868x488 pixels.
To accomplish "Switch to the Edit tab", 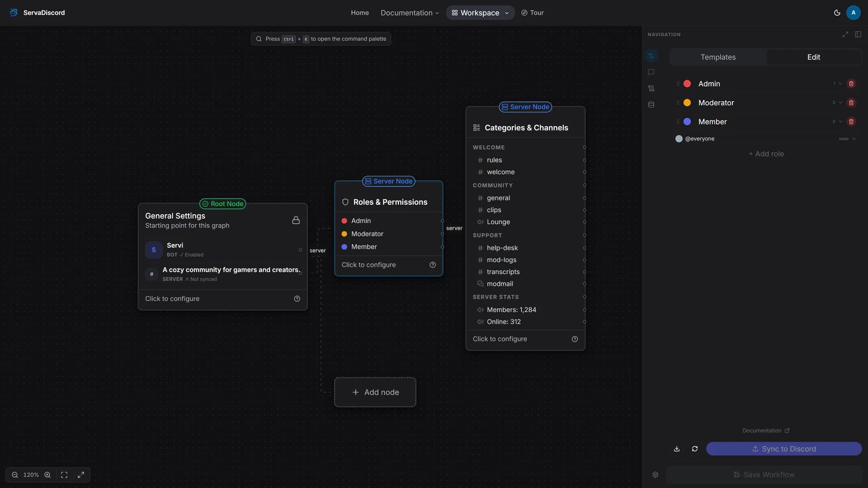I will tap(813, 57).
